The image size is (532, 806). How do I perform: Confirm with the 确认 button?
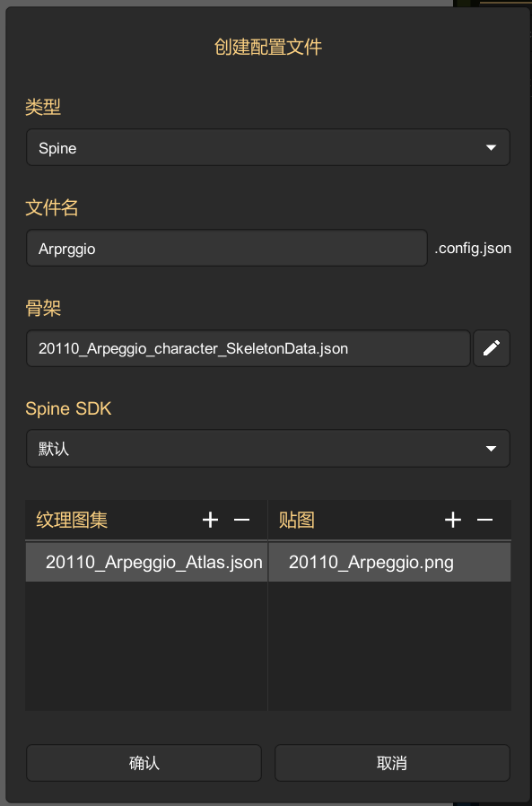click(144, 763)
